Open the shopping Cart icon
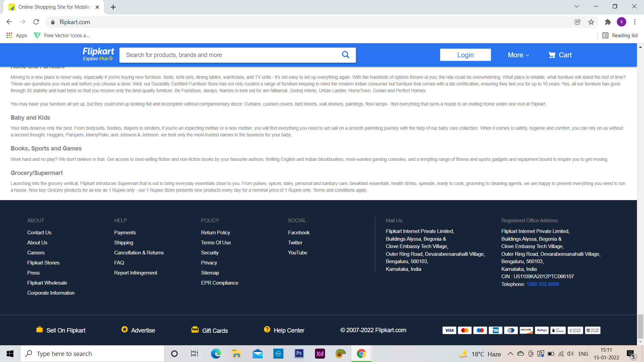 (552, 55)
